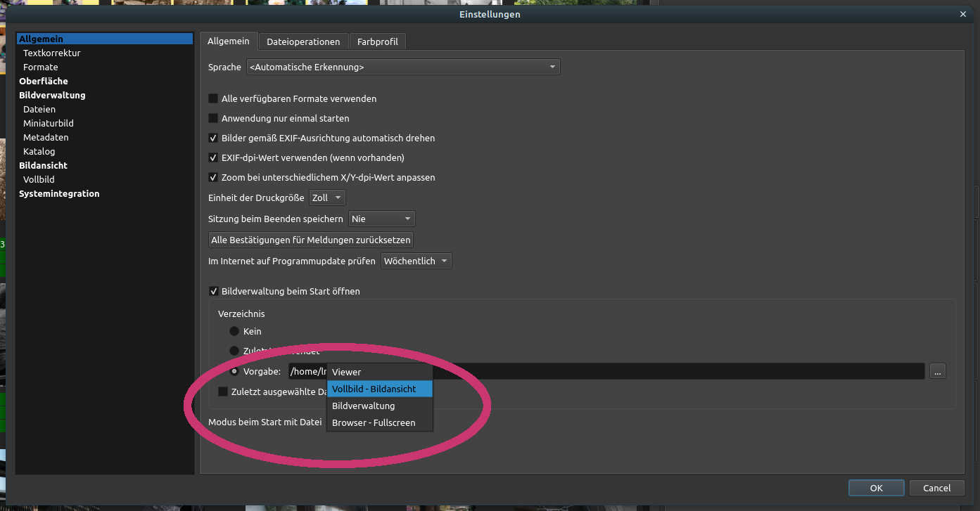980x511 pixels.
Task: Uncheck 'Bilder gemäß EXIF-Ausrichtung automatisch drehen'
Action: pyautogui.click(x=214, y=138)
